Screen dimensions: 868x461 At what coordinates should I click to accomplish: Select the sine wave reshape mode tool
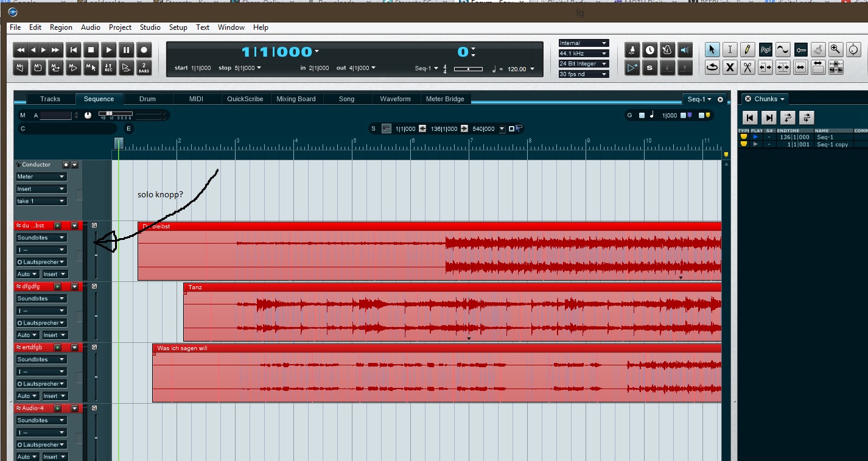[x=783, y=50]
